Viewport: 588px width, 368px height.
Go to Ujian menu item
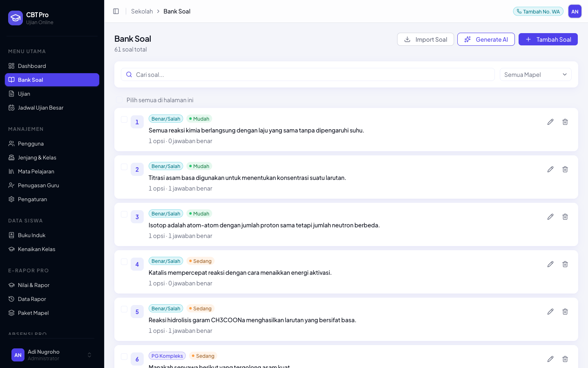point(52,94)
